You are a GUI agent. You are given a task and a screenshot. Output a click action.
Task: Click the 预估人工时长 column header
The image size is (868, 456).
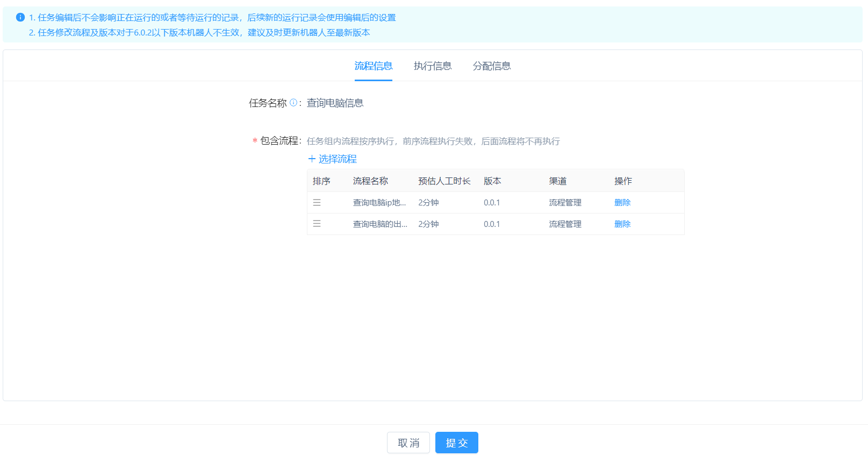pyautogui.click(x=444, y=181)
